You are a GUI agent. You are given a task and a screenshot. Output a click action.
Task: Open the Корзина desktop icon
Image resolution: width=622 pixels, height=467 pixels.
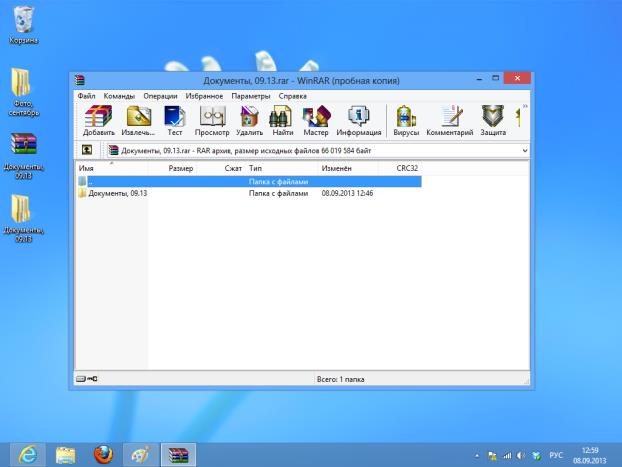pos(23,25)
